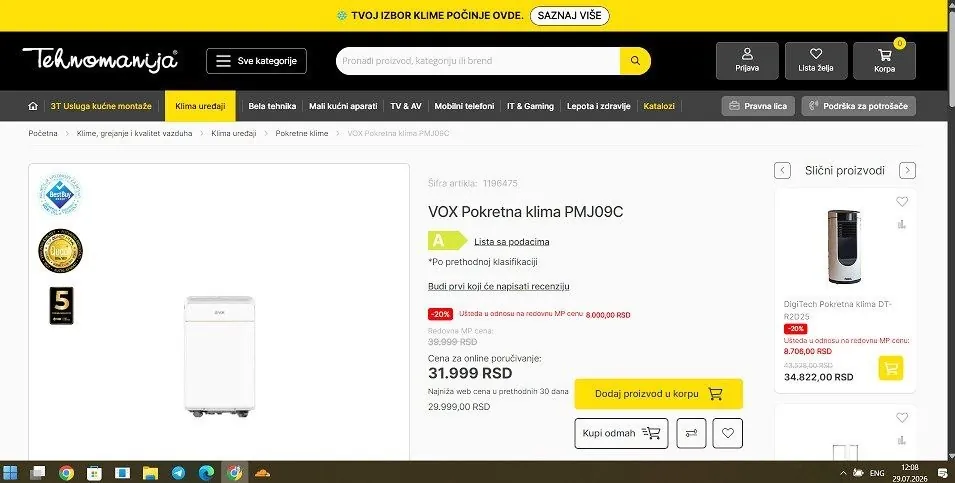
Task: Click Podrška za potrošače button
Action: (859, 106)
